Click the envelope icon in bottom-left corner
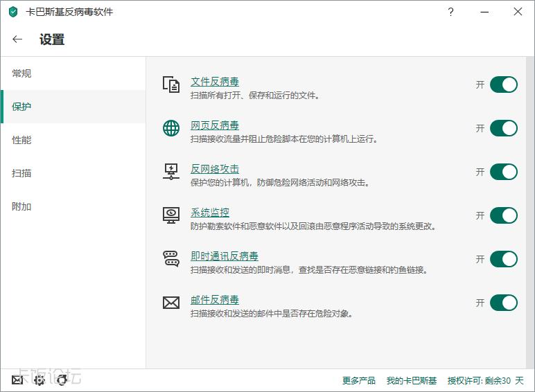Viewport: 535px width, 392px height. click(x=17, y=380)
